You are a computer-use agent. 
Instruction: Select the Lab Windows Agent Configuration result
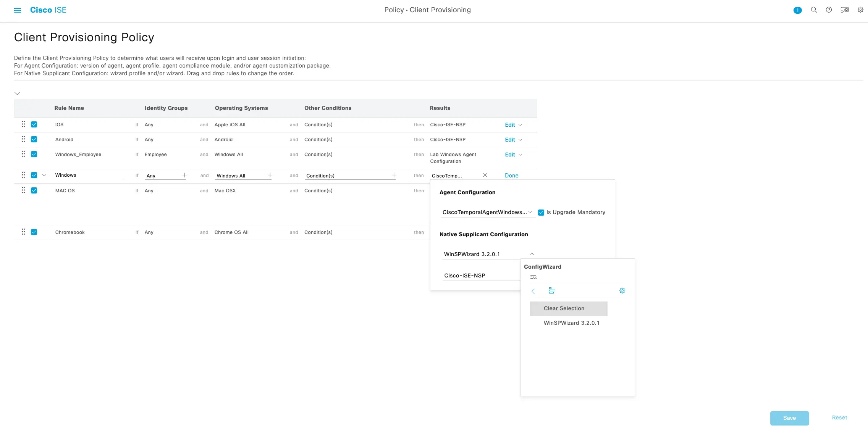click(453, 158)
